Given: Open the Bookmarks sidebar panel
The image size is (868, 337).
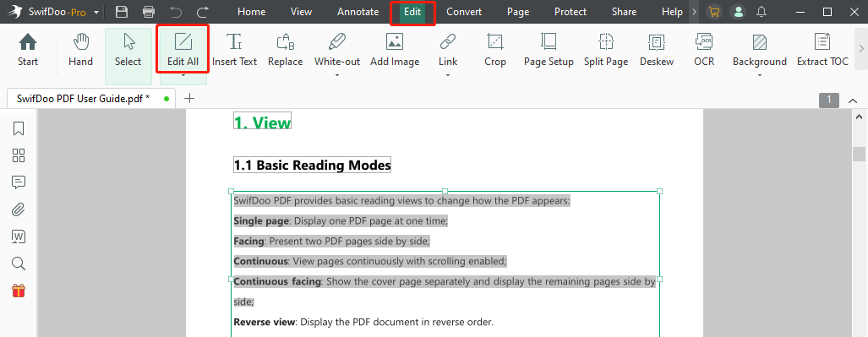Looking at the screenshot, I should point(19,128).
